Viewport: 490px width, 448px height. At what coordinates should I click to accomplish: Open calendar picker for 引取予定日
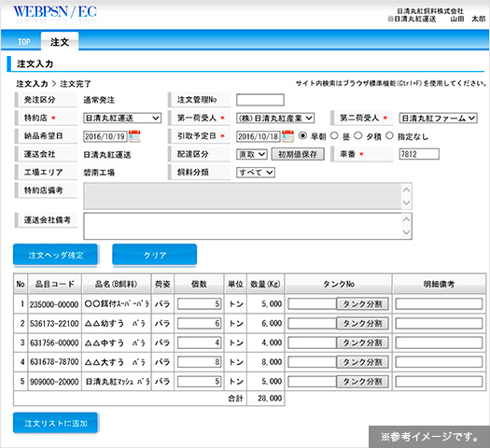click(x=287, y=136)
